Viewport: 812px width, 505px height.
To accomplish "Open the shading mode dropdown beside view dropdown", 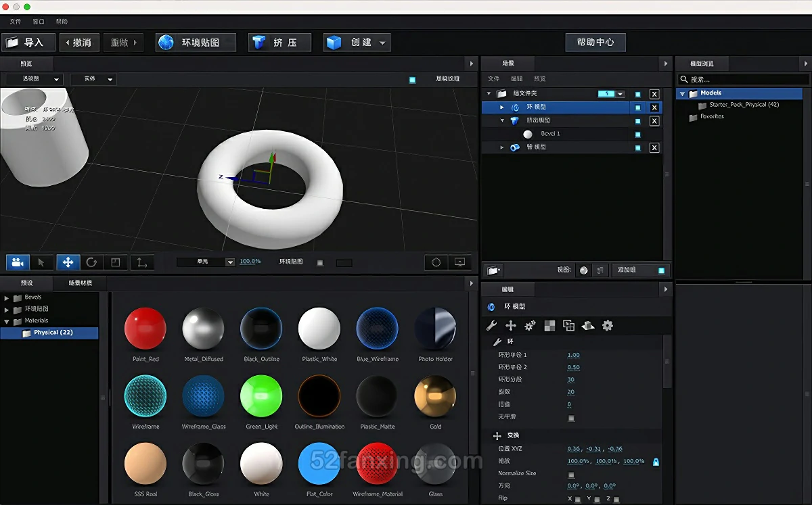I will pos(93,79).
